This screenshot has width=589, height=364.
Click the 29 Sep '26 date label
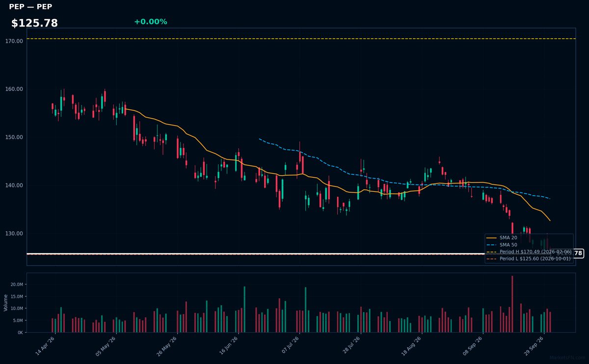[x=533, y=345]
